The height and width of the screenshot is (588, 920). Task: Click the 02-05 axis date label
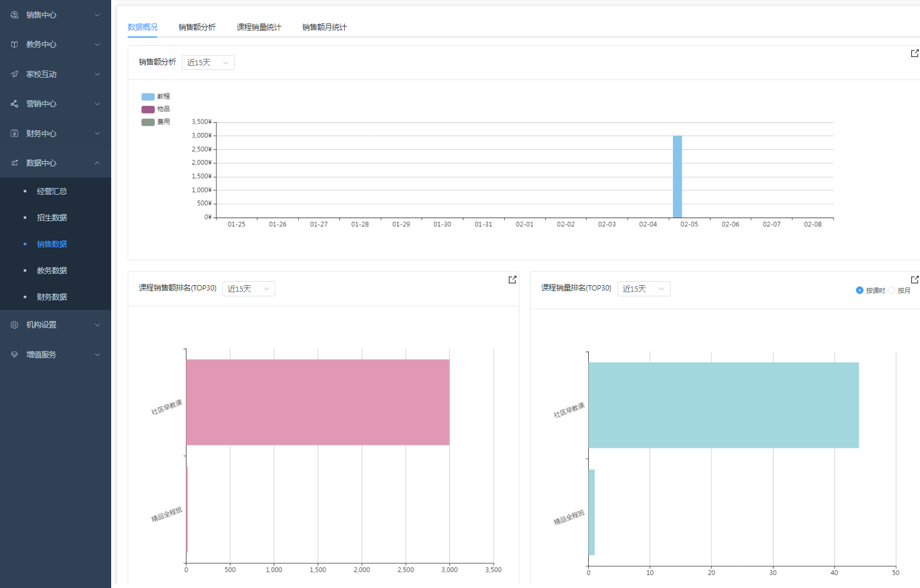tap(689, 225)
